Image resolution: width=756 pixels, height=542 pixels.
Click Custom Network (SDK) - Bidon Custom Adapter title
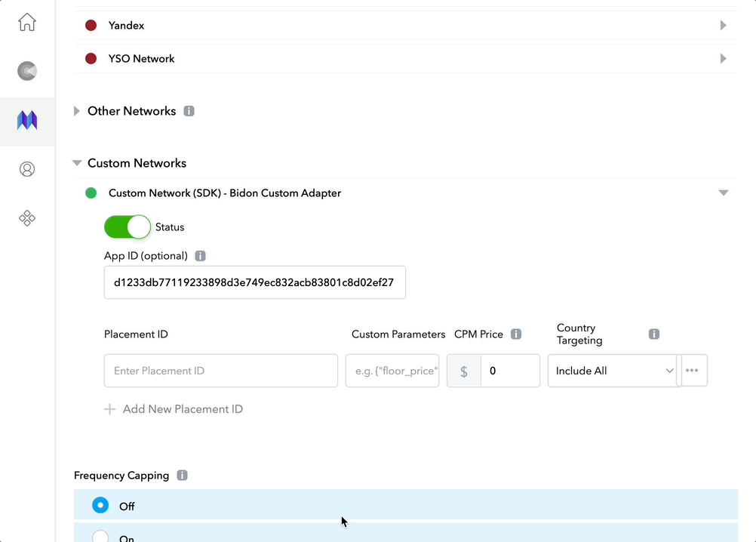pyautogui.click(x=225, y=193)
